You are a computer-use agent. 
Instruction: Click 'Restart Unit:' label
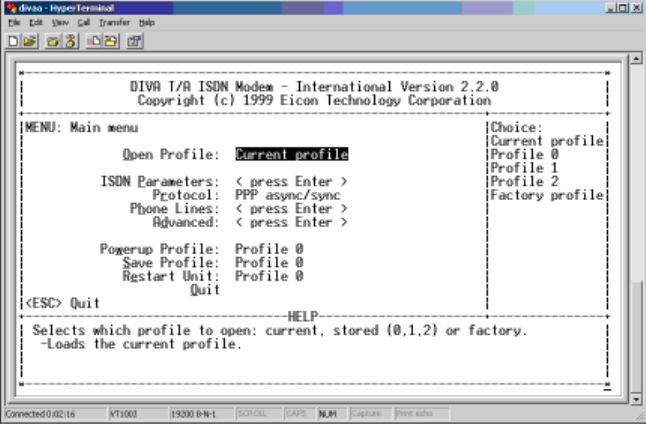click(171, 276)
